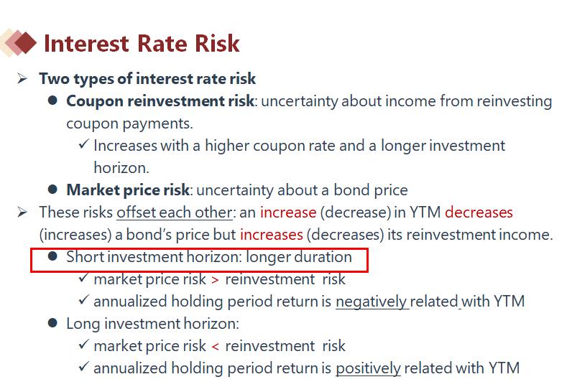The image size is (572, 392).
Task: Click bullet dot before Market price risk
Action: click(52, 189)
